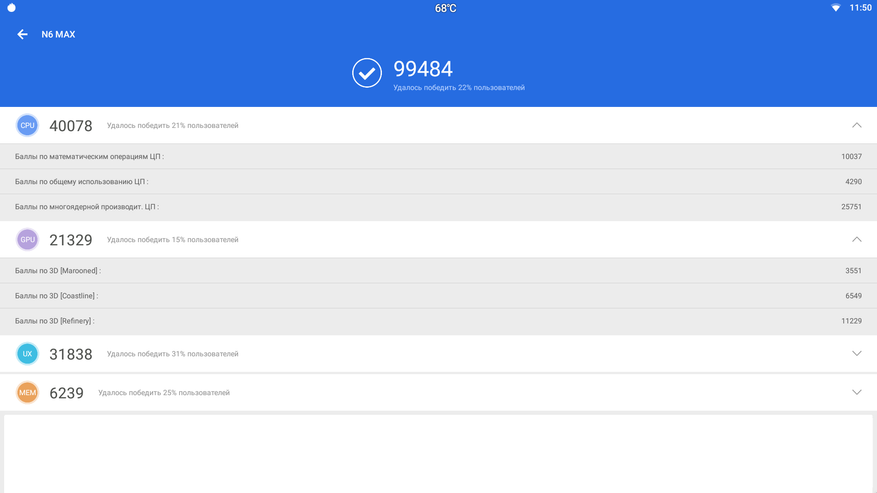Screen dimensions: 877x493
Task: Expand the UX section chevron
Action: click(856, 354)
